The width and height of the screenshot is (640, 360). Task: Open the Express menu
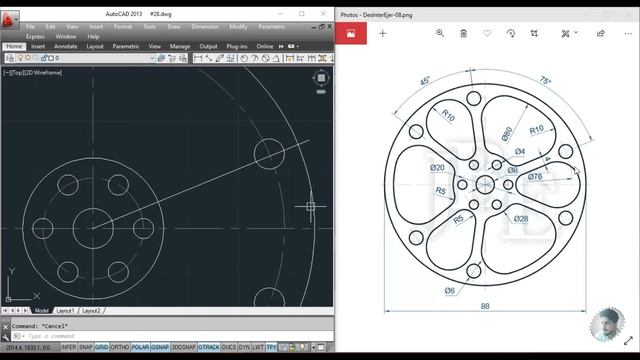tap(35, 36)
